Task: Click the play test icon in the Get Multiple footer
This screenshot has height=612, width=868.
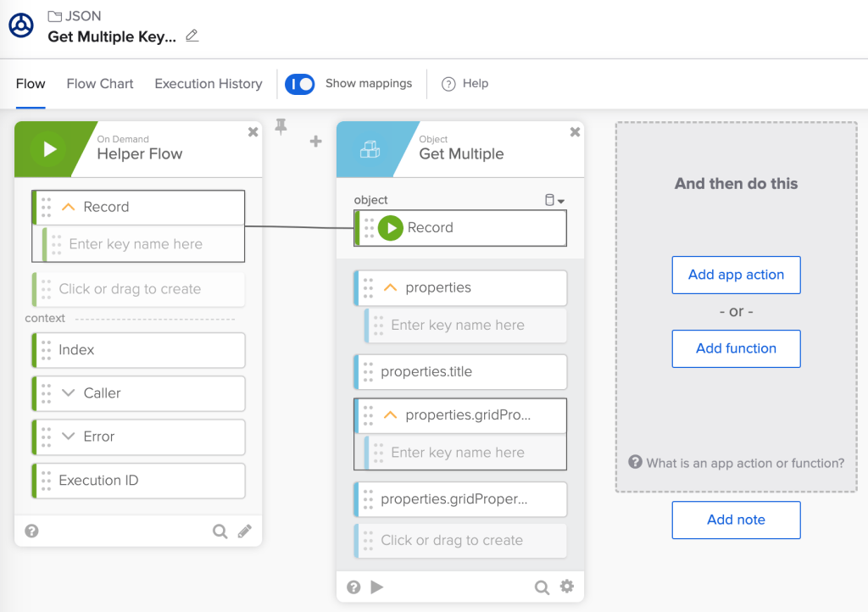Action: click(x=377, y=587)
